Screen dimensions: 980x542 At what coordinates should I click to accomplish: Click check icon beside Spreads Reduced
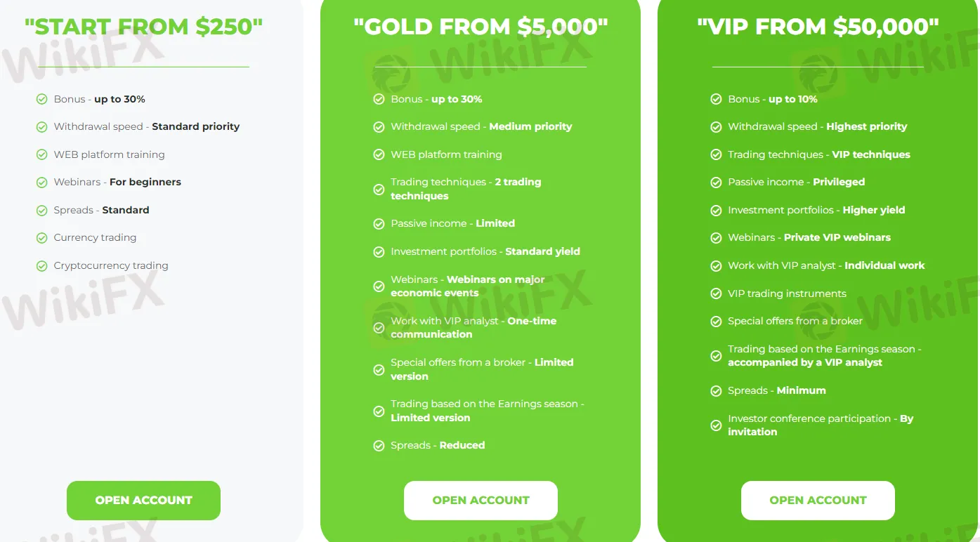[x=379, y=446]
